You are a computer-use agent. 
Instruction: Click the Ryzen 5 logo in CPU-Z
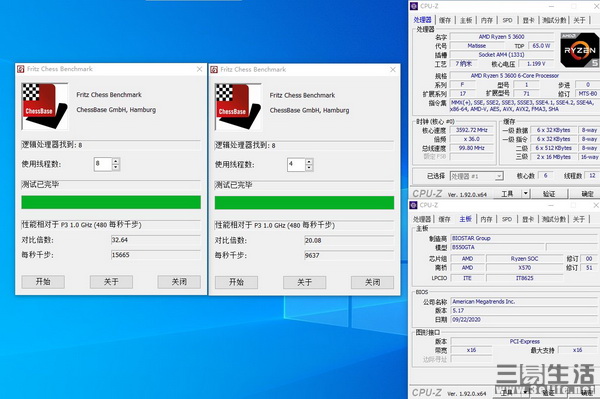click(x=580, y=50)
